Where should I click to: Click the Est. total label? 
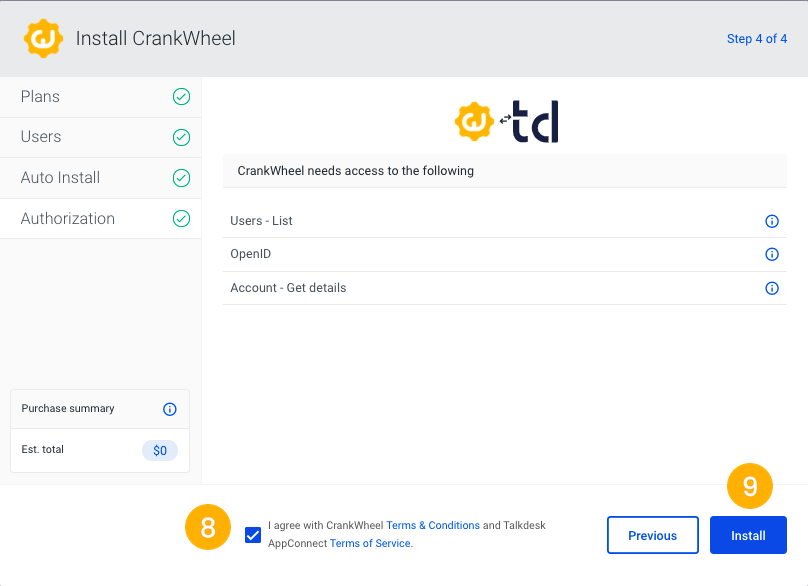42,449
